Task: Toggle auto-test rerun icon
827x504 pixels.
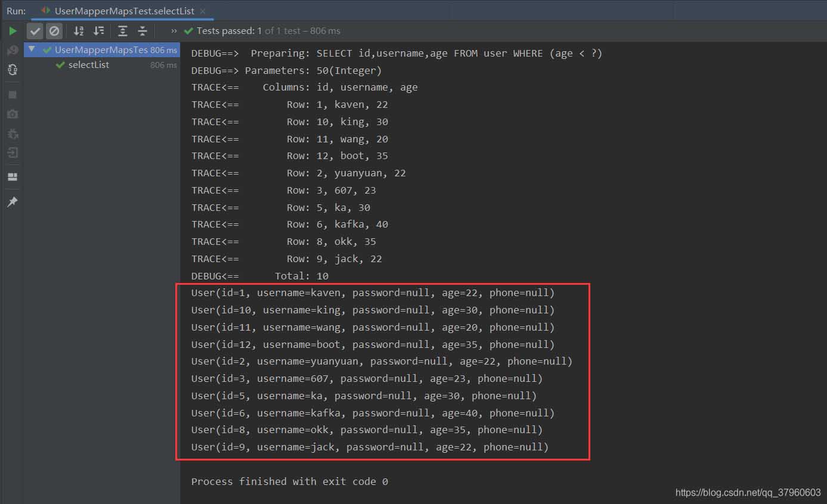Action: pyautogui.click(x=13, y=70)
